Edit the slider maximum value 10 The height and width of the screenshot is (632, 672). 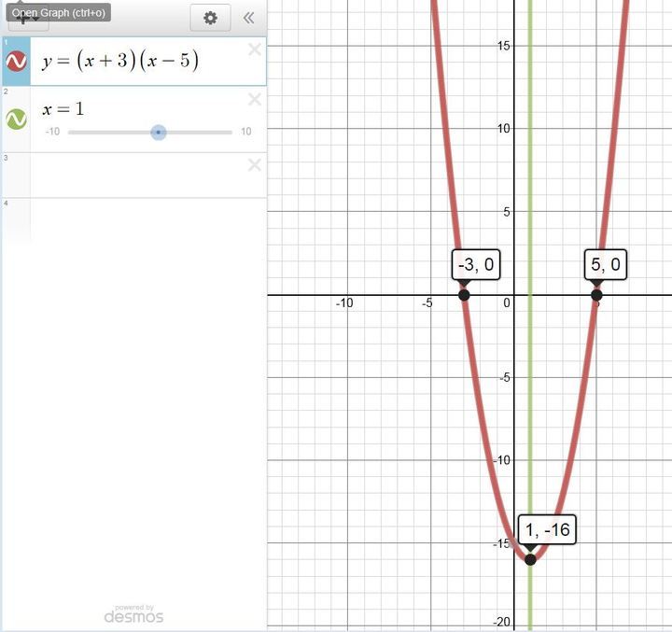pyautogui.click(x=245, y=133)
